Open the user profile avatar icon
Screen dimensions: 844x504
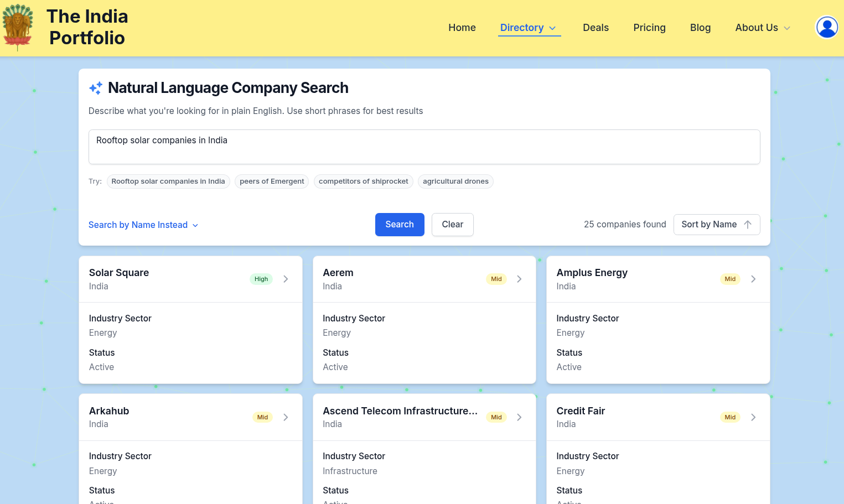[826, 27]
